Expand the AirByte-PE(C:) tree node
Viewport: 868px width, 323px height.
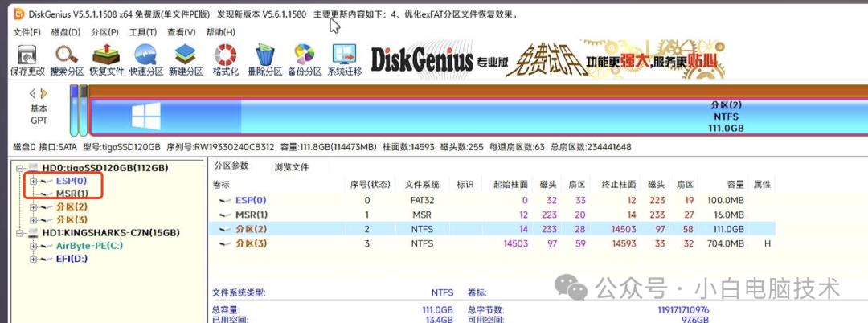[x=33, y=246]
